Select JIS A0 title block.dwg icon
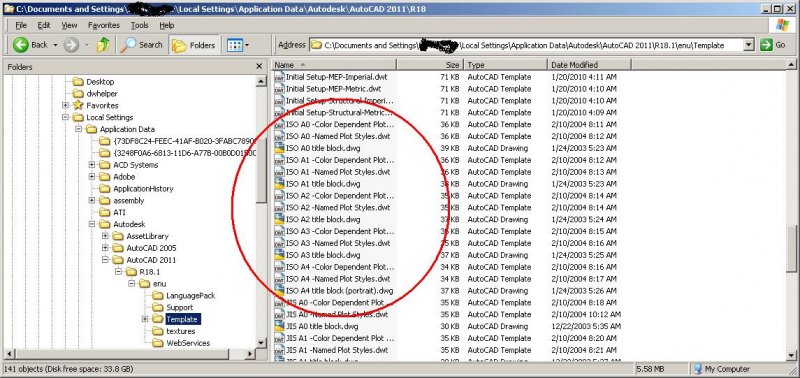 pyautogui.click(x=279, y=326)
